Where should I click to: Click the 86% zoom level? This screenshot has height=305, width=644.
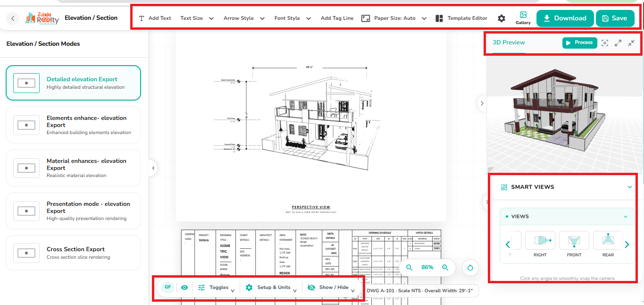(x=427, y=267)
